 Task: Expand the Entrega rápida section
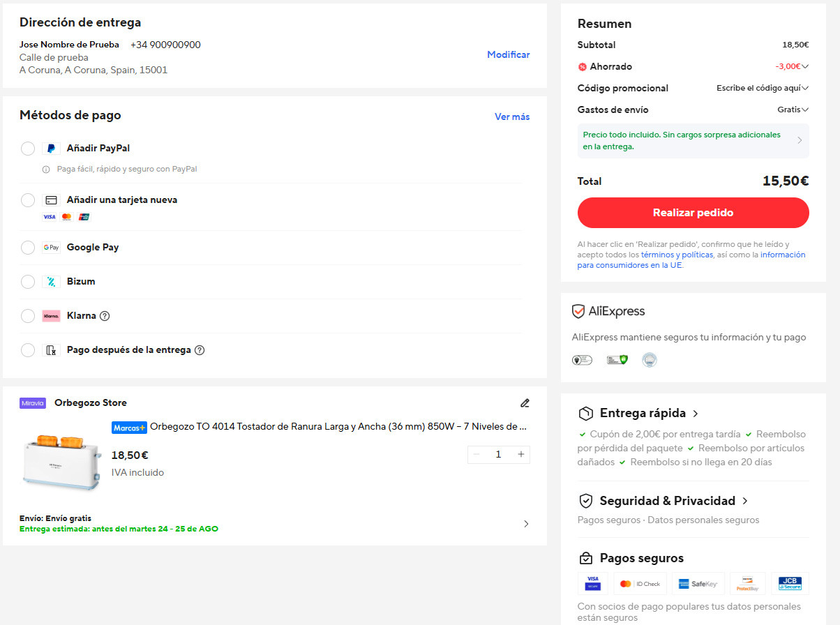pos(696,414)
